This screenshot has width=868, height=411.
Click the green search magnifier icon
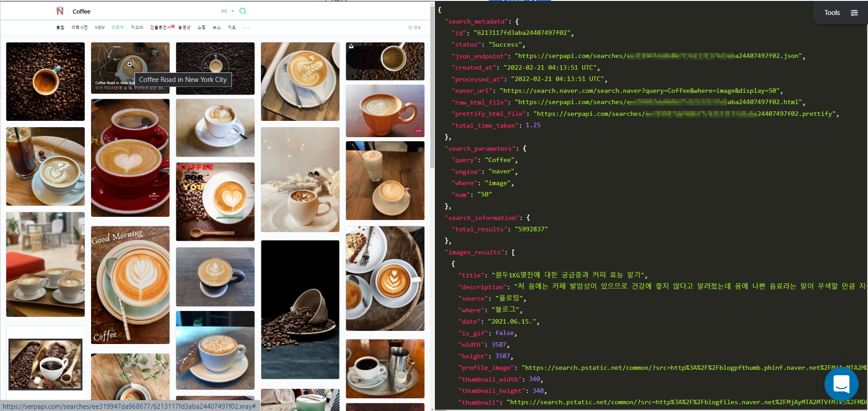point(243,11)
